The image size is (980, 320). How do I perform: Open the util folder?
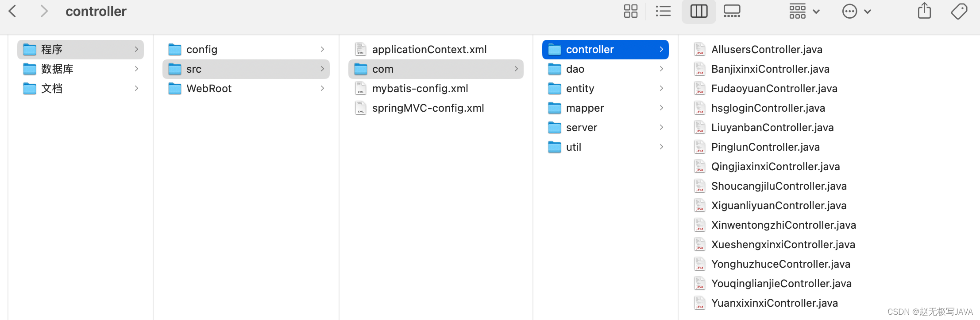pos(606,147)
